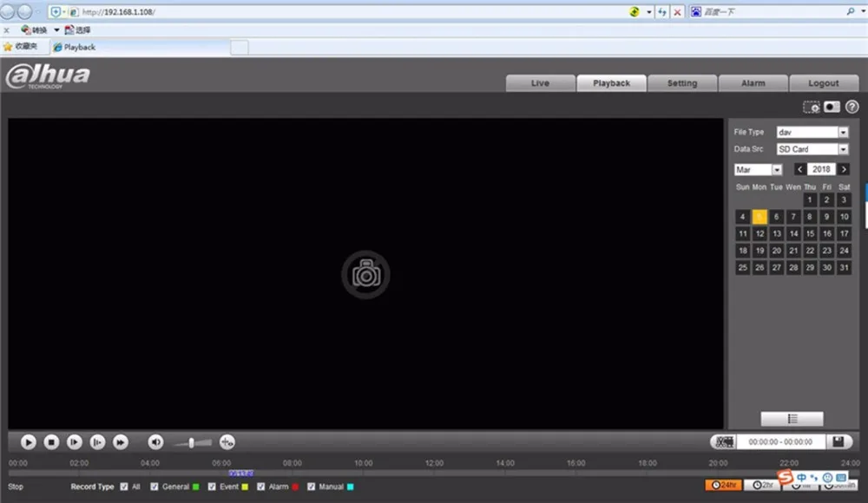868x503 pixels.
Task: Click the Sogou input method S icon
Action: pos(785,476)
